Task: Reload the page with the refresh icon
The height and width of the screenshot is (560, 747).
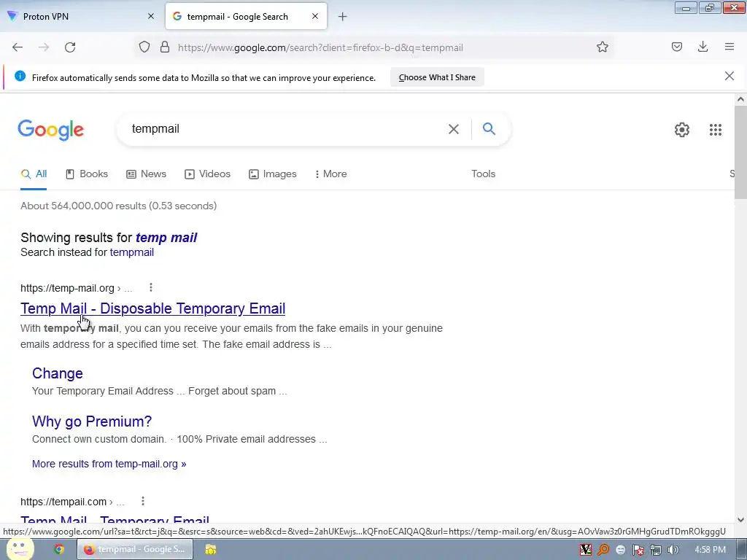Action: tap(70, 47)
